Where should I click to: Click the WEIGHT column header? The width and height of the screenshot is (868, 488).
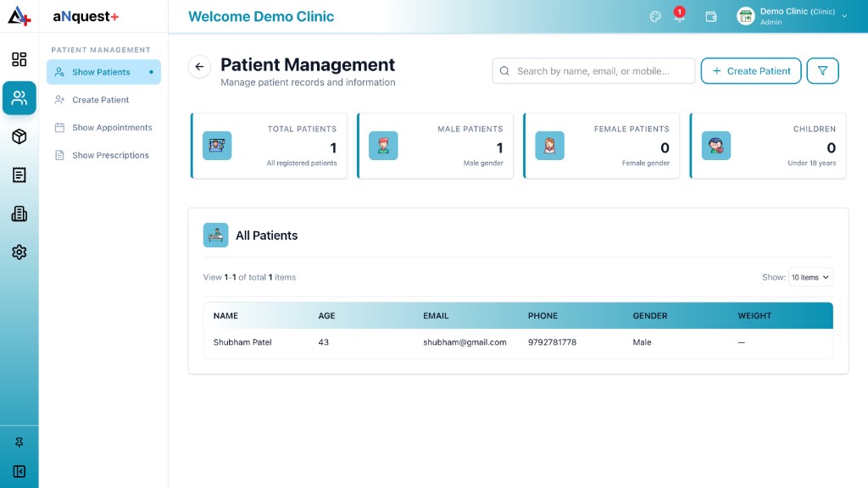(x=754, y=316)
